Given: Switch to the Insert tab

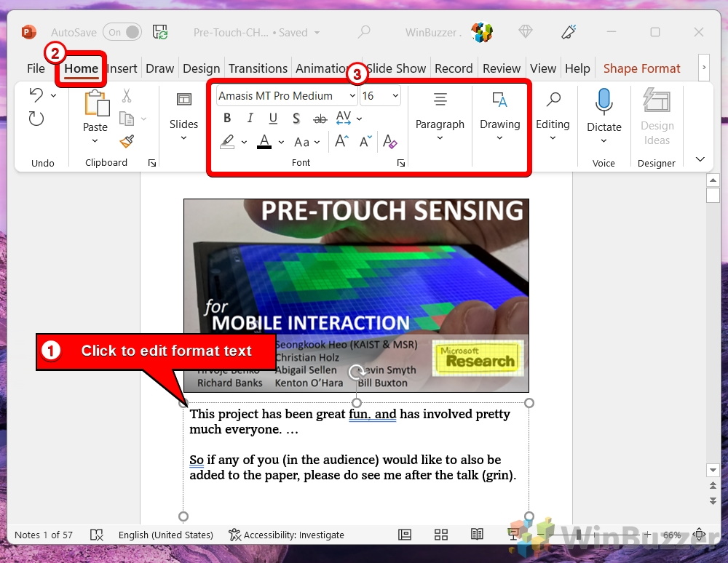Looking at the screenshot, I should (x=122, y=68).
